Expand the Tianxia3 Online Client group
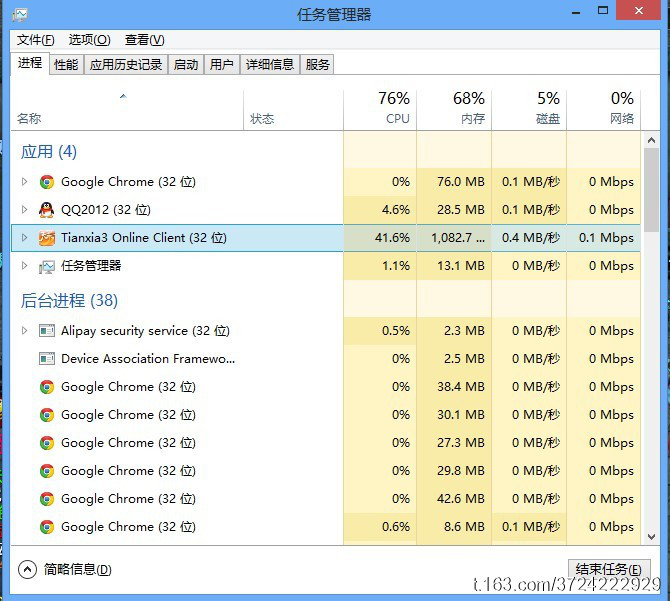This screenshot has height=601, width=670. click(24, 237)
